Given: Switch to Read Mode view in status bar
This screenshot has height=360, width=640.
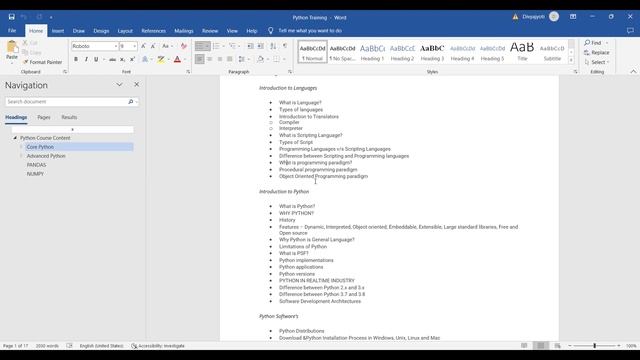Looking at the screenshot, I should click(524, 346).
